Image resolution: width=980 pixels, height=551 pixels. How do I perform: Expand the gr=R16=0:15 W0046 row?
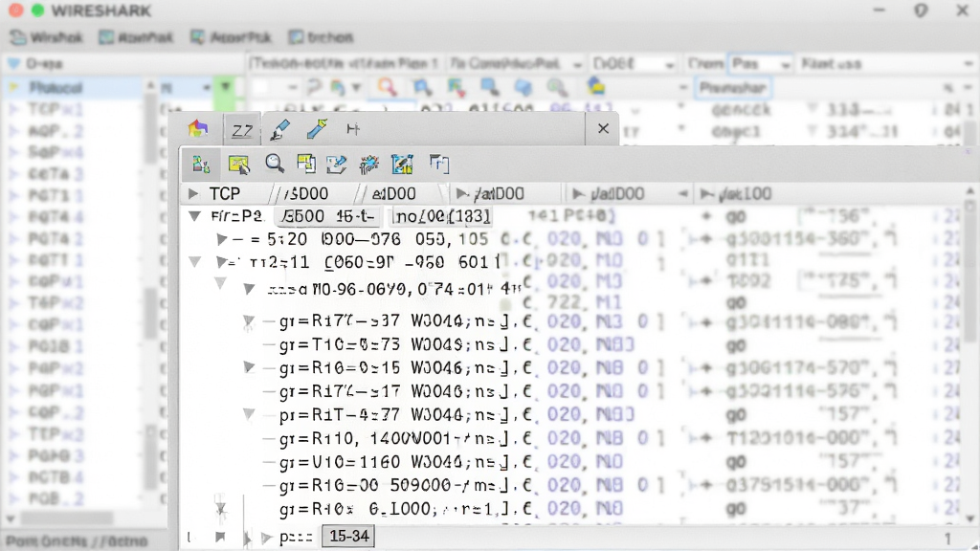coord(249,367)
